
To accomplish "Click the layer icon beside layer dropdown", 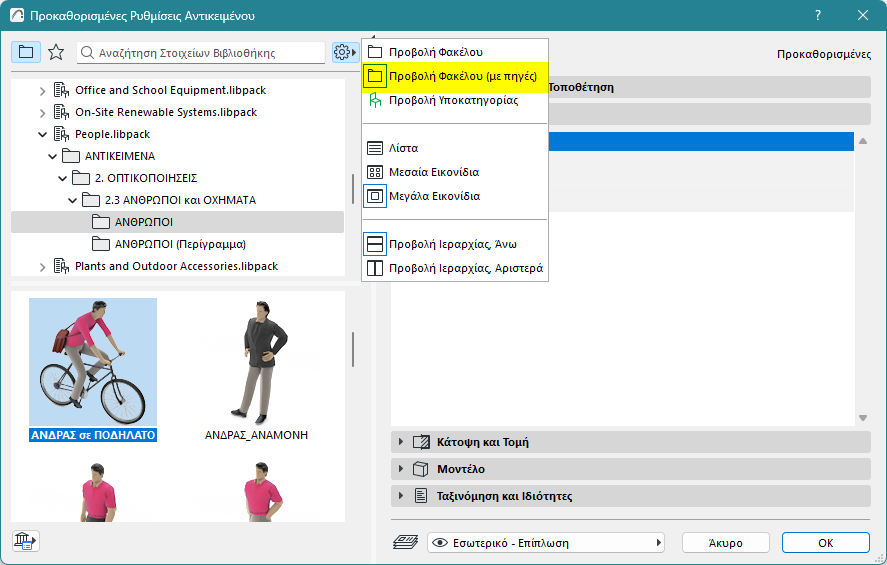I will click(405, 542).
